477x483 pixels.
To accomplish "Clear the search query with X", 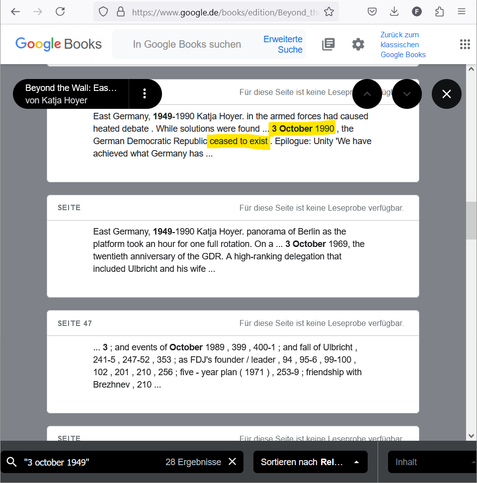I will 232,462.
